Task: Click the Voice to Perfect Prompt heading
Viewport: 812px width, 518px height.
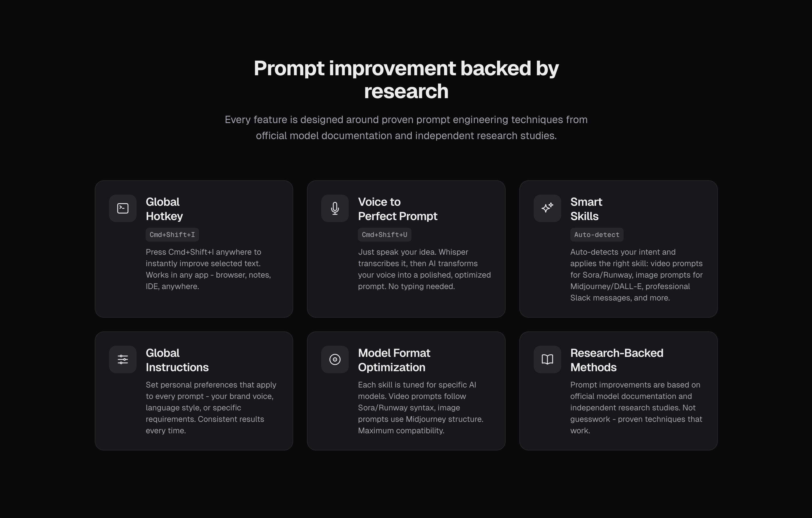Action: (398, 209)
